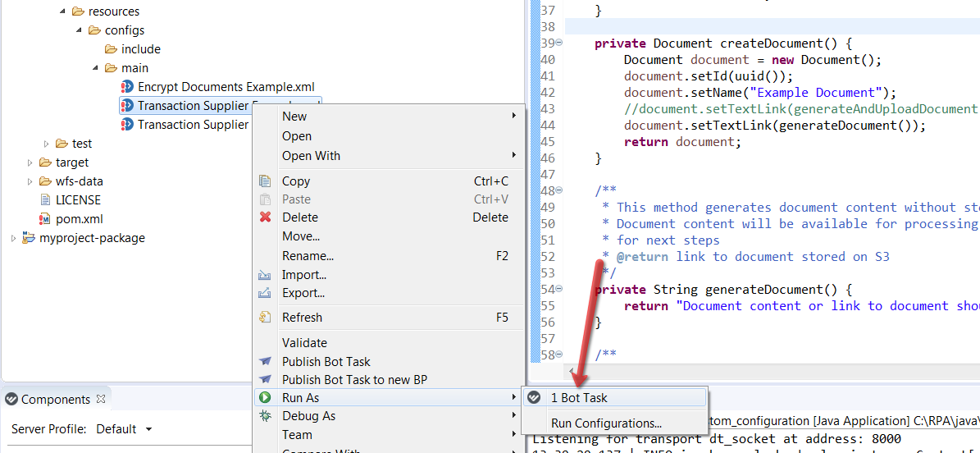Expand the test folder

(46, 144)
